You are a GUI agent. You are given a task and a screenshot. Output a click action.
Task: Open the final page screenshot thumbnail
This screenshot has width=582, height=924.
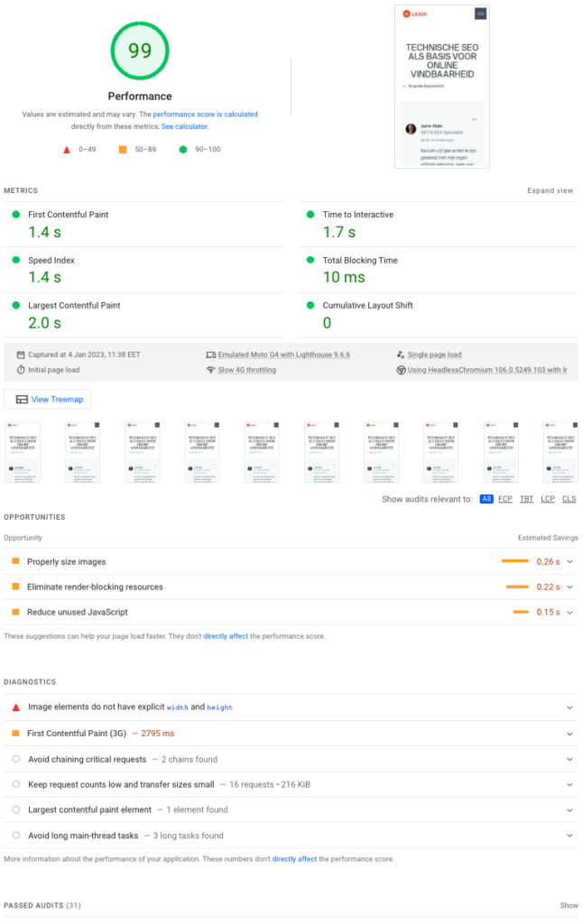[x=442, y=87]
